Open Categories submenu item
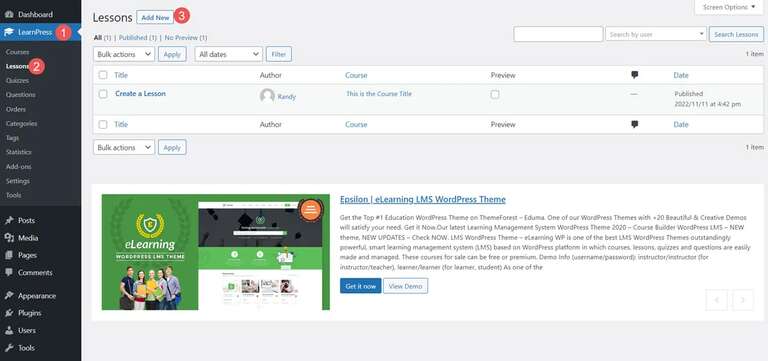This screenshot has width=768, height=361. (22, 124)
